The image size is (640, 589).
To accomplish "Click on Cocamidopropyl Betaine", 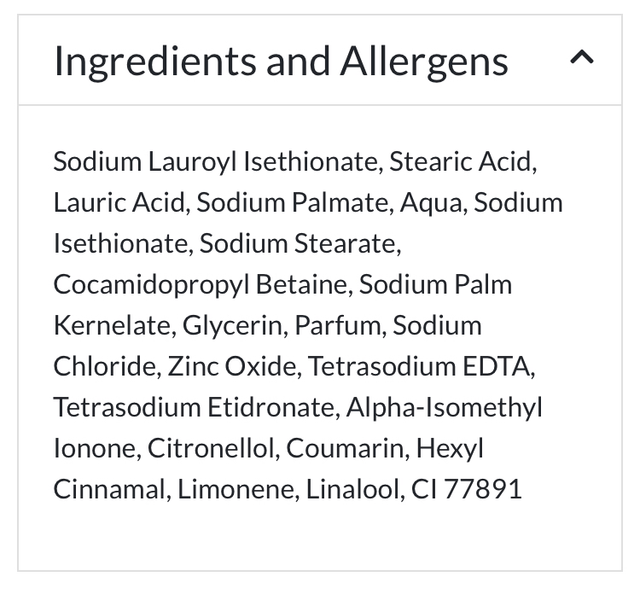I will [x=200, y=284].
